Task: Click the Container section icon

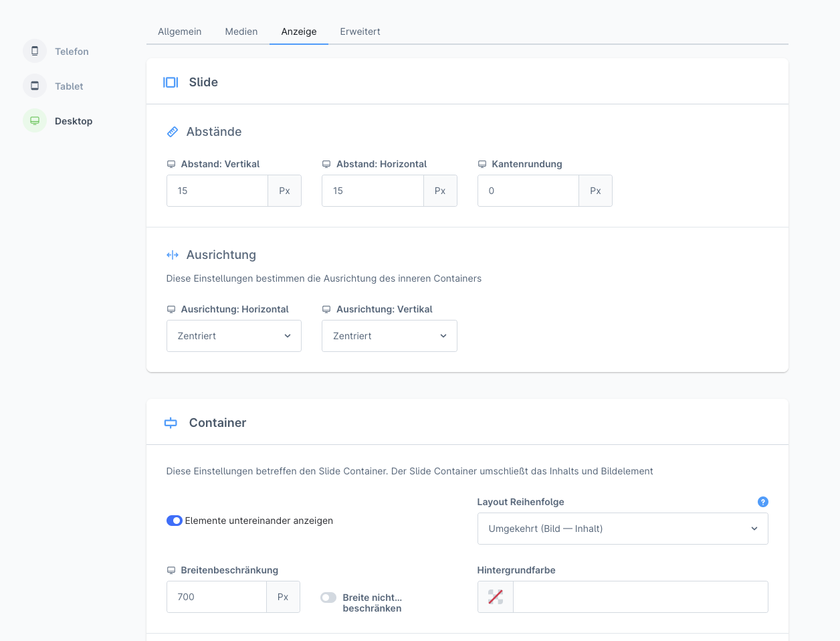Action: click(x=171, y=423)
